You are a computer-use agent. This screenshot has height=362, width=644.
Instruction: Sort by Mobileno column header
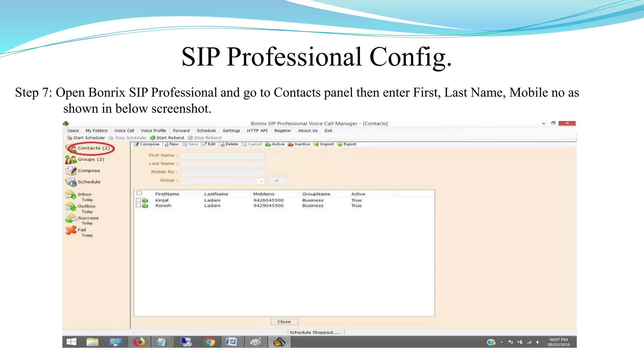coord(264,194)
